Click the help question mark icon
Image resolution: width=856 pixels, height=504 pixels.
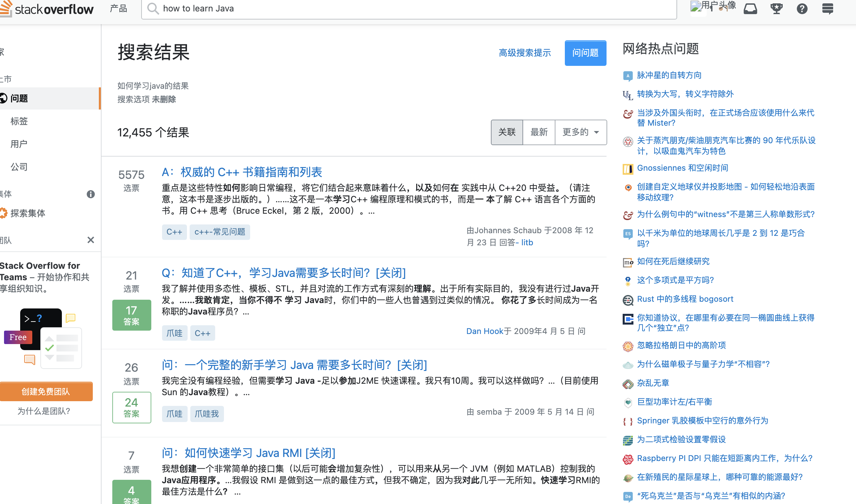(802, 8)
